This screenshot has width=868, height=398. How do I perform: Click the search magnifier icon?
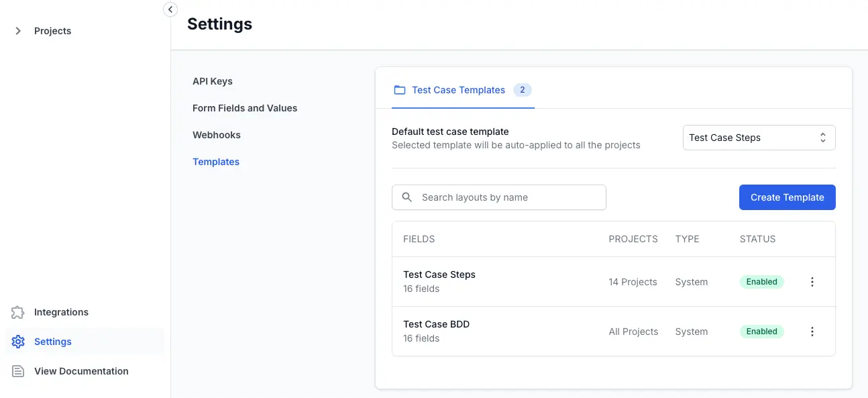(406, 197)
